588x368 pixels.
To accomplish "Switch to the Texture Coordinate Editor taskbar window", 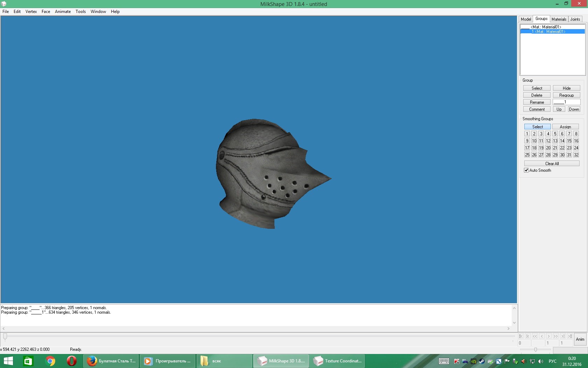I will (x=337, y=361).
